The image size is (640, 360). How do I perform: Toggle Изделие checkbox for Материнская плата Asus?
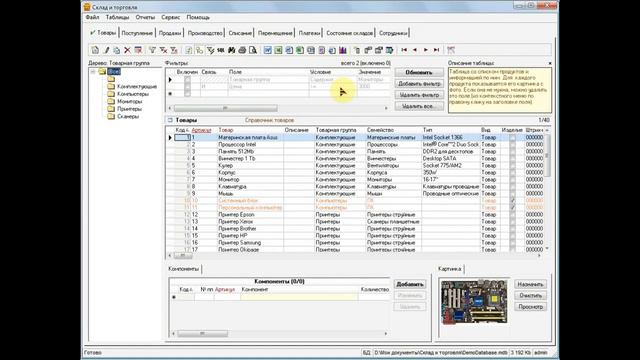click(x=512, y=138)
